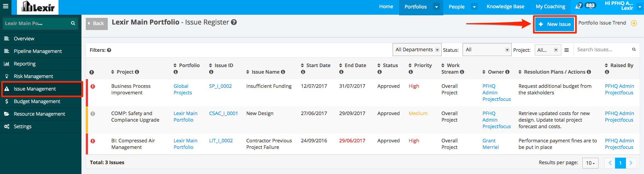Click the 'Insufficient Funding' issue name
This screenshot has height=174, width=644.
coord(269,86)
